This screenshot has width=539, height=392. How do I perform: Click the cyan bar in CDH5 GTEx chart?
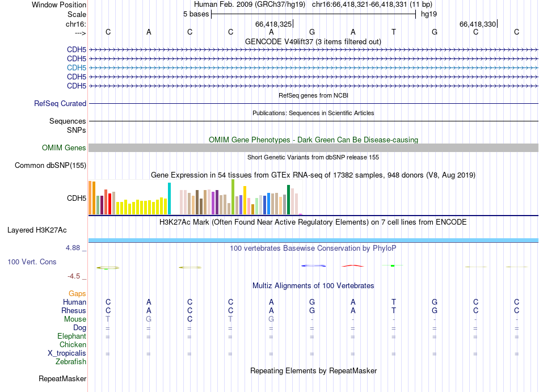[169, 199]
